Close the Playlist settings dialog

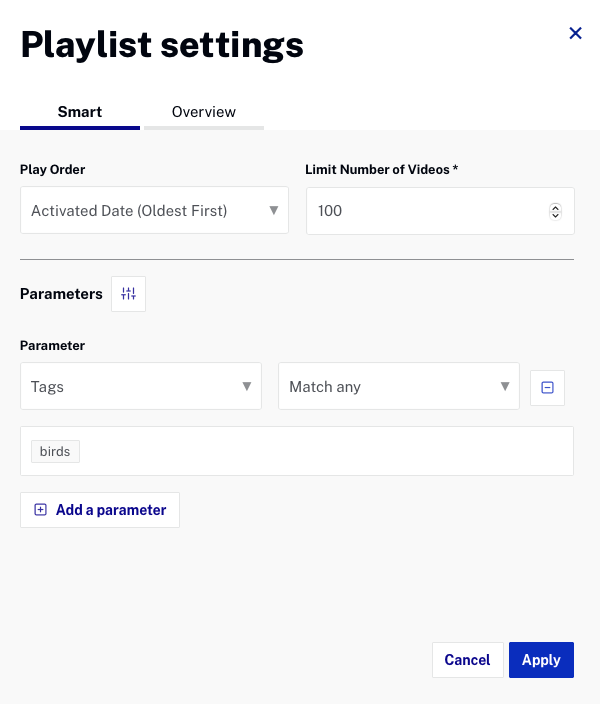tap(575, 33)
